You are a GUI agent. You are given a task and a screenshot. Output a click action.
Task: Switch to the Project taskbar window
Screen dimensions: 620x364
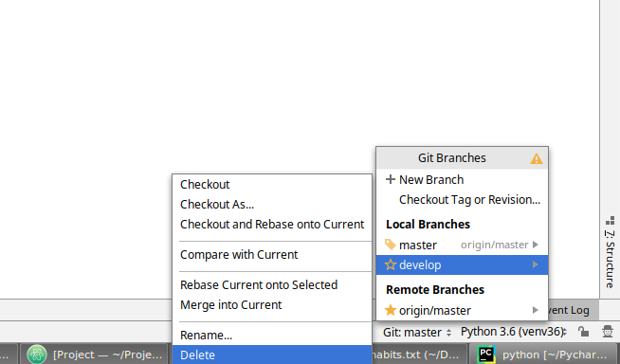pos(96,355)
